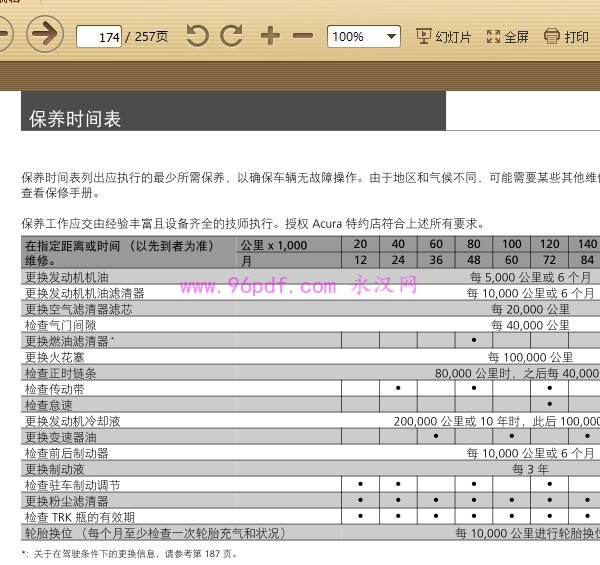600x565 pixels.
Task: Click the www.96pdf.com watermark text
Action: [x=258, y=288]
